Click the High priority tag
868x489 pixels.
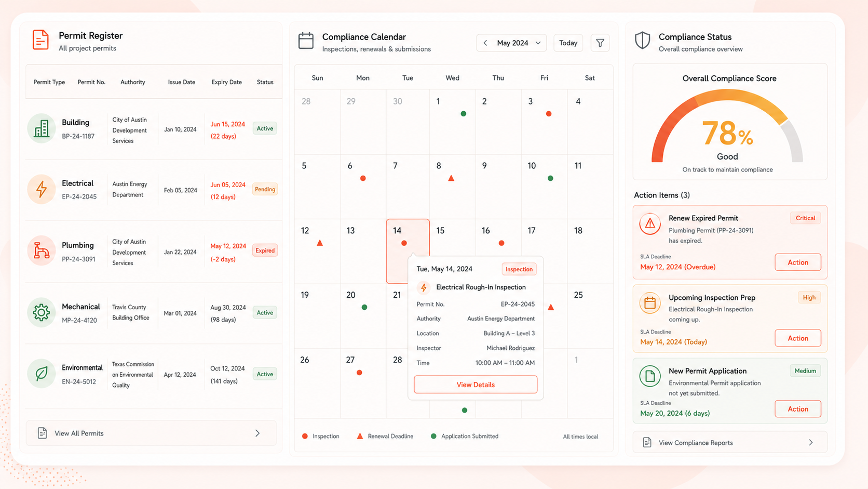(809, 298)
